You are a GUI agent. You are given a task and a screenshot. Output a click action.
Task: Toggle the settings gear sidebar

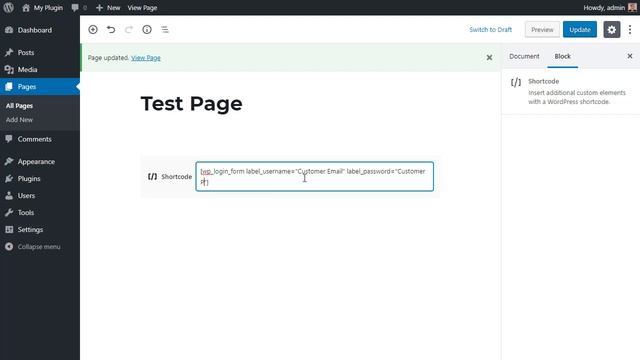click(x=611, y=30)
